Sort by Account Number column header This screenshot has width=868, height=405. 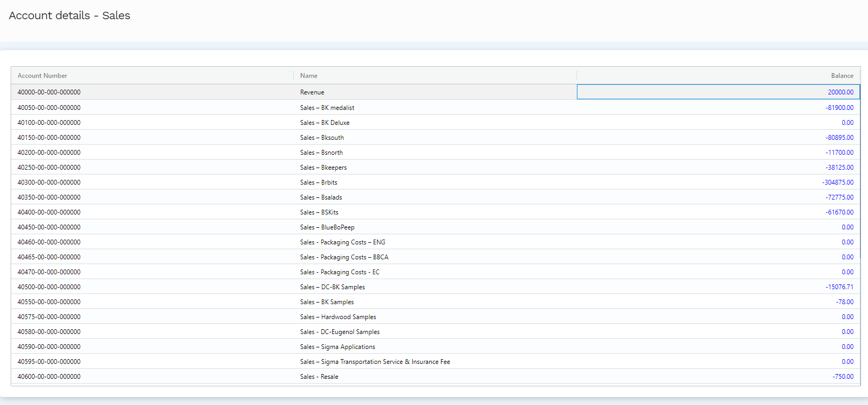[x=43, y=76]
